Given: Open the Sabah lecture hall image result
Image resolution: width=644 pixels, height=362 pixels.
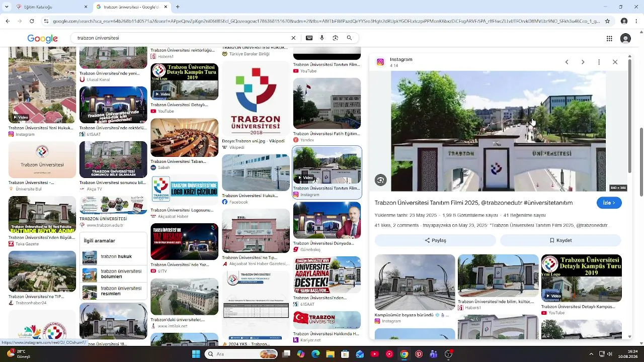Looking at the screenshot, I should coord(184,138).
